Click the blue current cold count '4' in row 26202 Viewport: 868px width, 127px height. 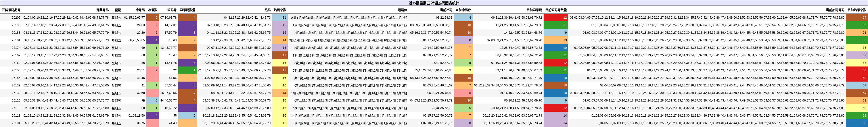tap(463, 18)
